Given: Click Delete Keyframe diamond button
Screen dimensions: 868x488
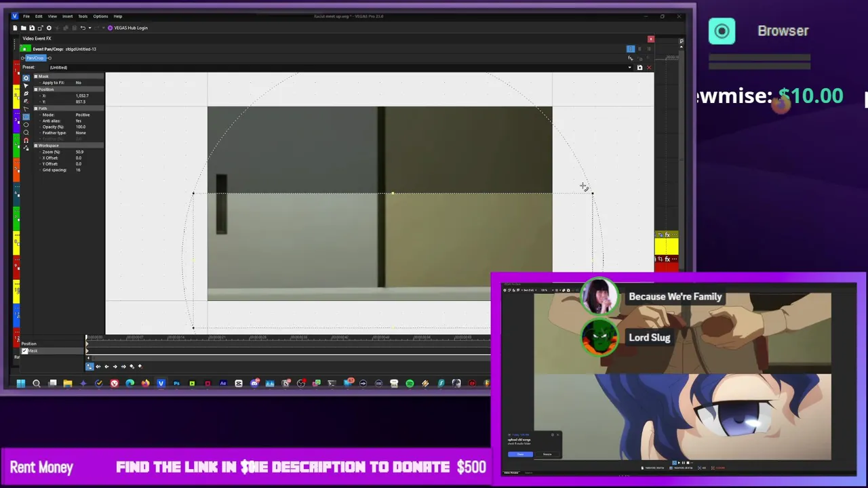Looking at the screenshot, I should (140, 367).
